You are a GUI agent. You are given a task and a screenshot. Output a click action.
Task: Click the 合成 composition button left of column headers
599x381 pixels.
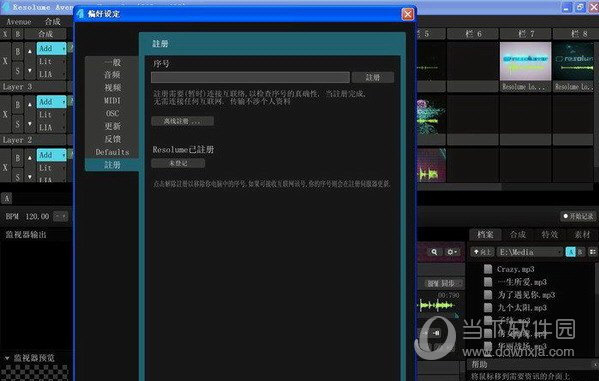[46, 34]
